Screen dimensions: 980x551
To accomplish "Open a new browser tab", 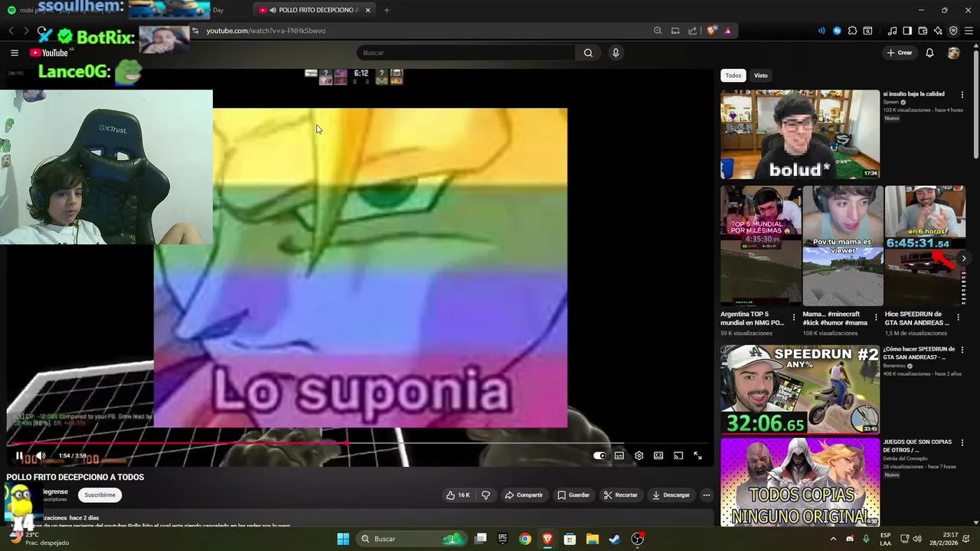I will pos(387,10).
